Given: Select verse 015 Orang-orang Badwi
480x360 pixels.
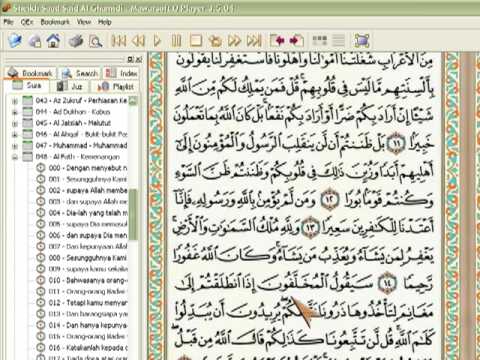Looking at the screenshot, I should point(88,336).
